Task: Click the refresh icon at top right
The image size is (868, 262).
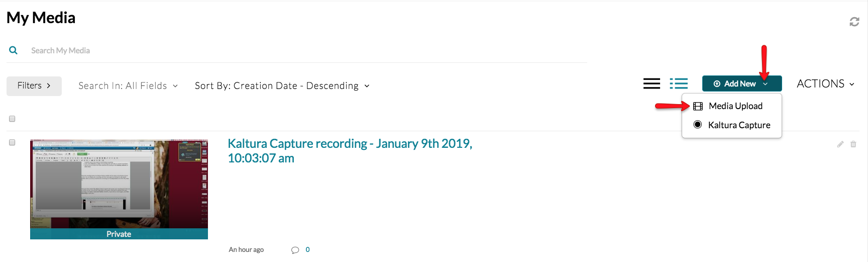Action: pos(854,22)
